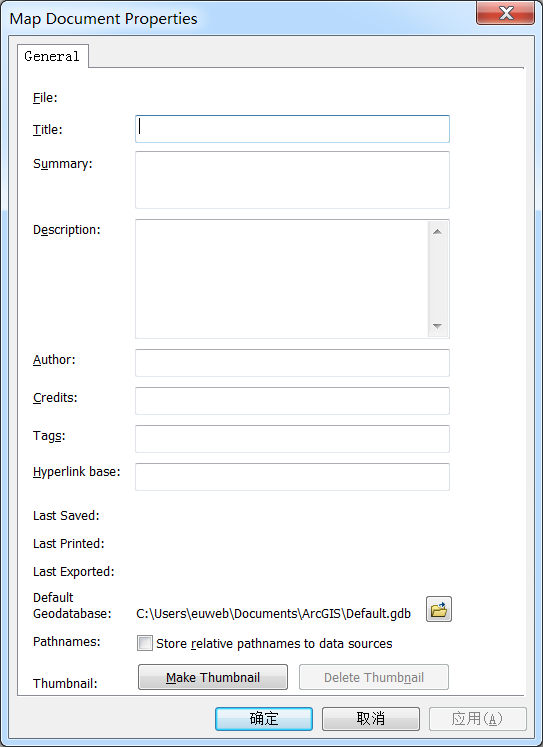Click inside the Description text area
Viewport: 543px width, 747px height.
(x=282, y=279)
